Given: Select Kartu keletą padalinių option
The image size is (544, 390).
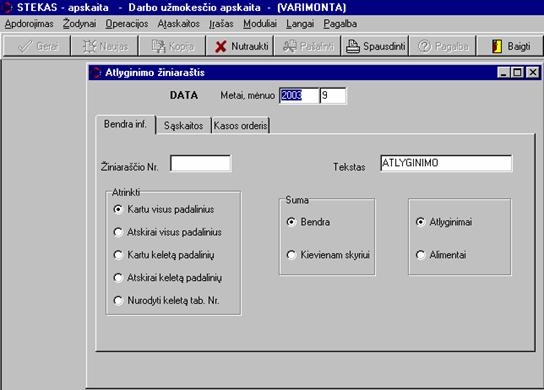Looking at the screenshot, I should 164,255.
